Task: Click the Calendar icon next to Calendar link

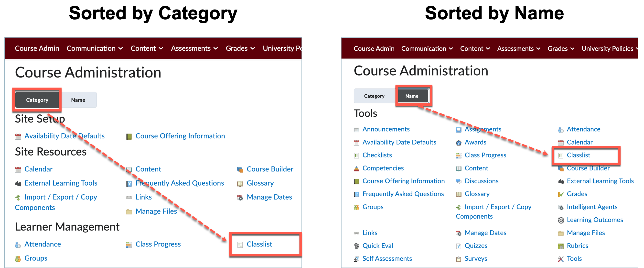Action: click(18, 169)
